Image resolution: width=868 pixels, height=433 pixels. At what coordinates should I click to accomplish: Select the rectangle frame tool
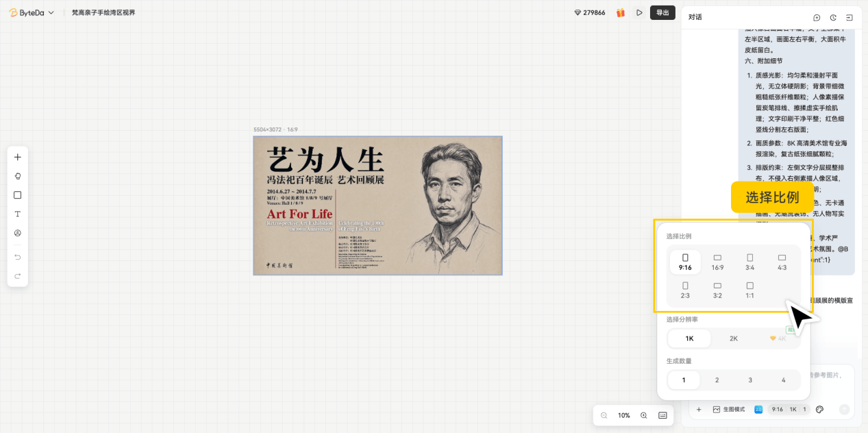pos(18,195)
